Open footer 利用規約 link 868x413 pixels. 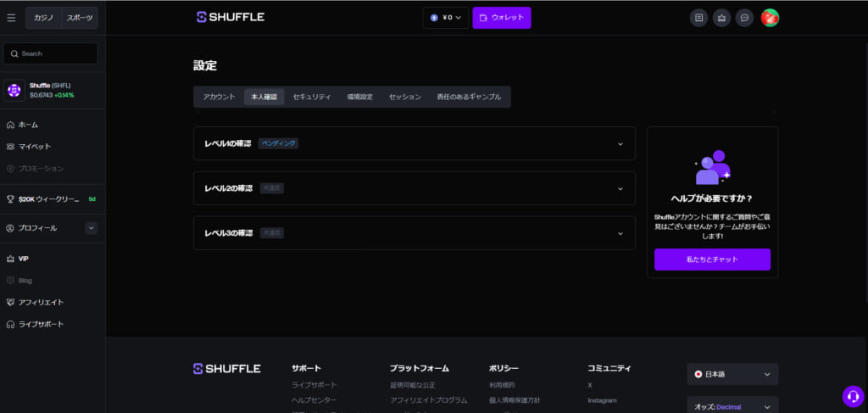502,385
